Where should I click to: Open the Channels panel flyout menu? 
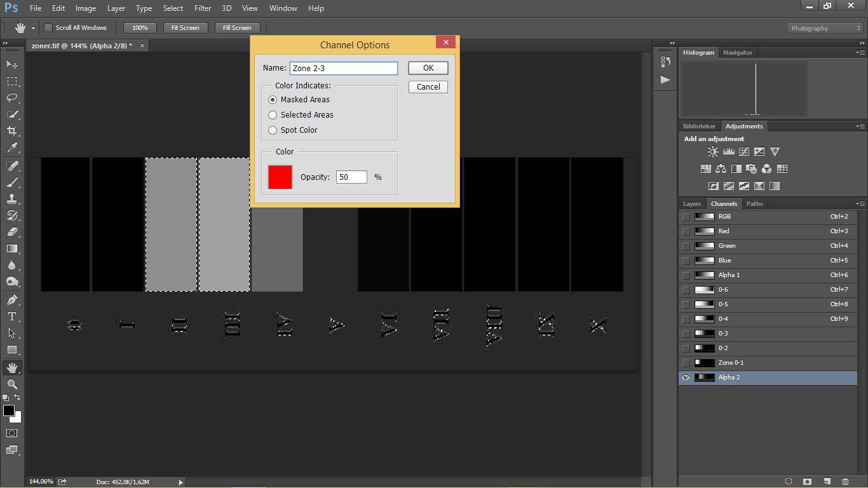point(860,204)
